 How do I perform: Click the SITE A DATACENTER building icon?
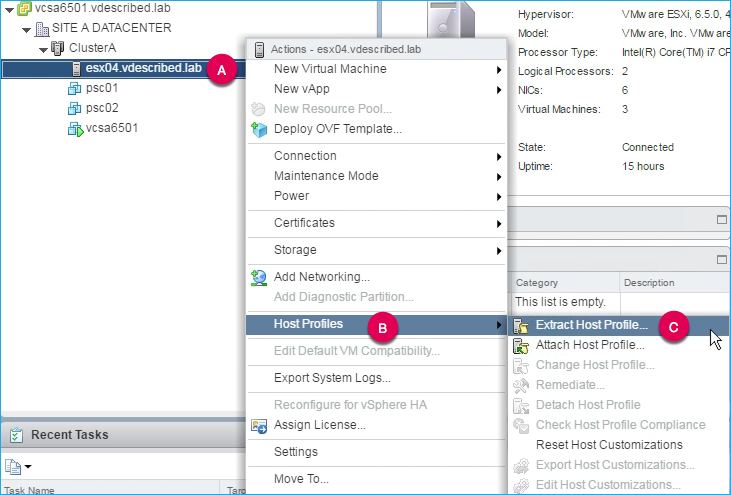pos(42,29)
